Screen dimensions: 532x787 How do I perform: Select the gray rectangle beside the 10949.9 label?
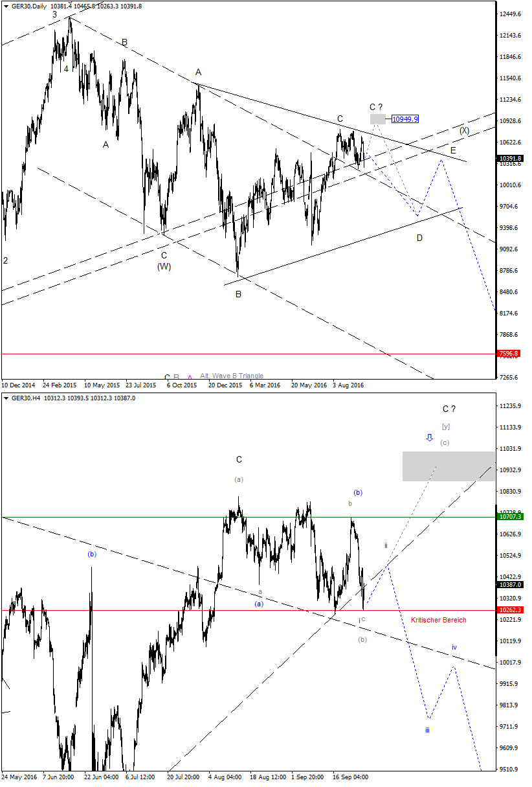coord(377,119)
